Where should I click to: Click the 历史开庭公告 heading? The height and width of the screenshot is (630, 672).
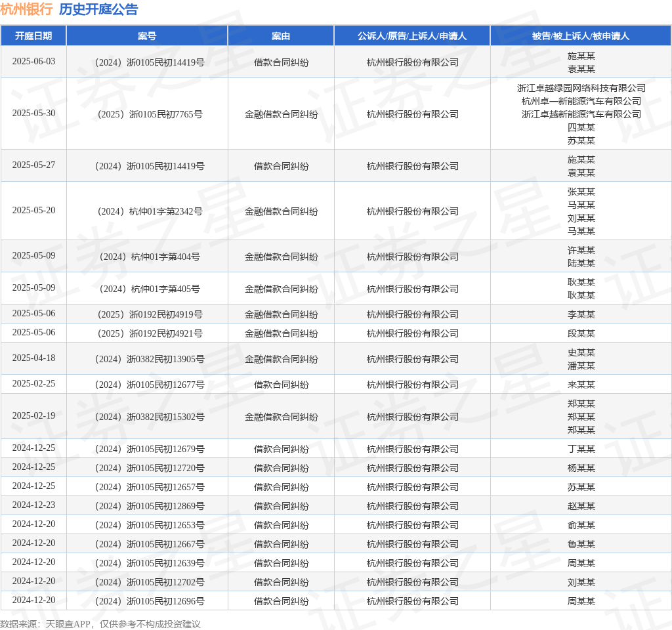[x=98, y=9]
